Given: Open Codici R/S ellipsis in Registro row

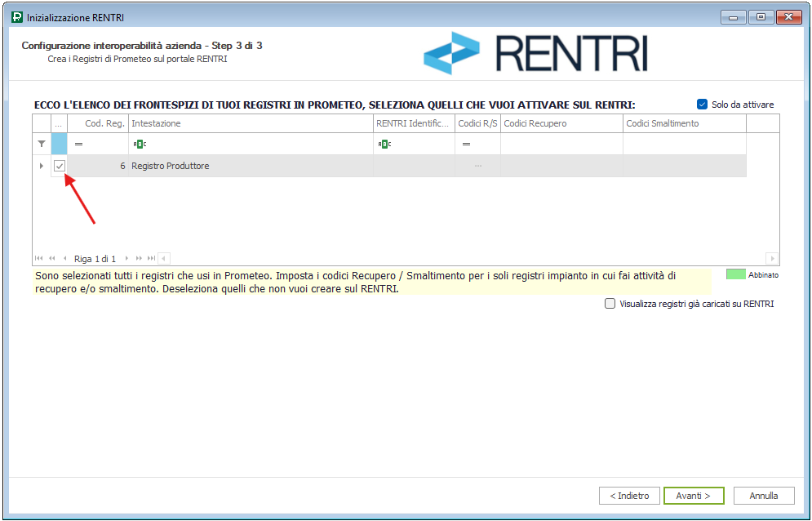Looking at the screenshot, I should [478, 166].
